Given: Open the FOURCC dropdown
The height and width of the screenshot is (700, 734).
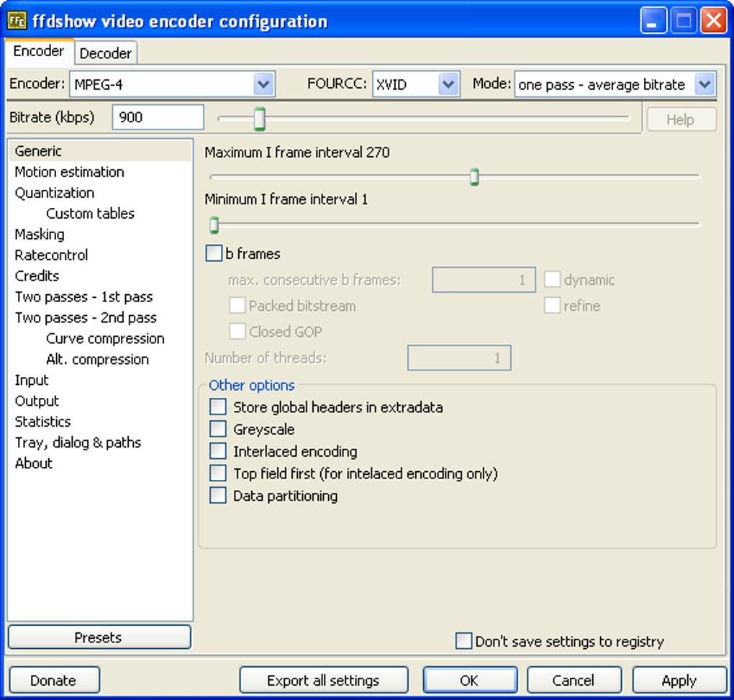Looking at the screenshot, I should click(448, 84).
